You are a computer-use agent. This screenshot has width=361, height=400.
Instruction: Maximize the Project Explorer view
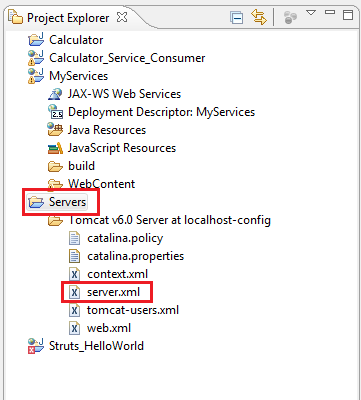pyautogui.click(x=348, y=15)
